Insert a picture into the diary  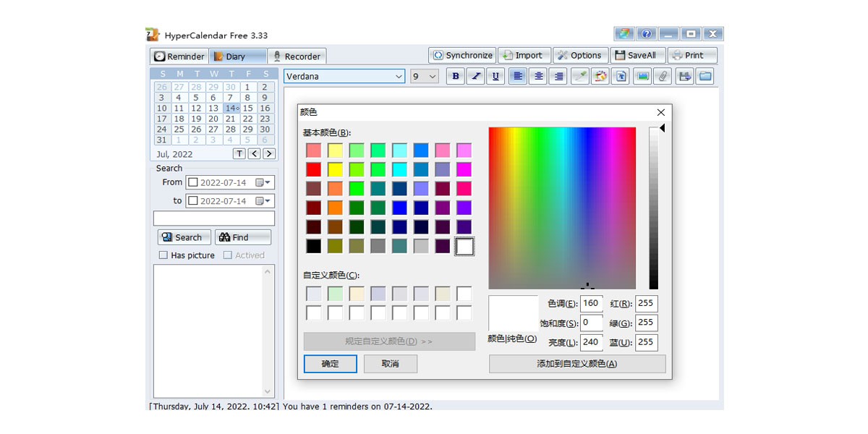[x=642, y=76]
